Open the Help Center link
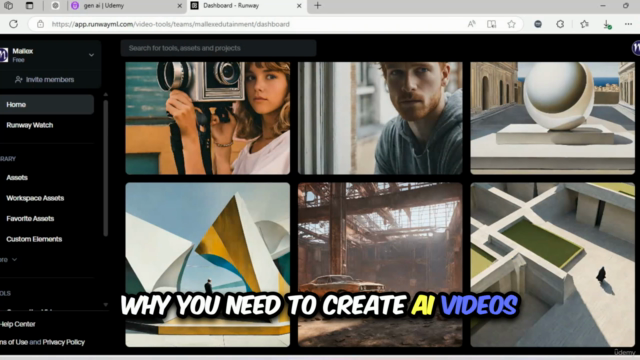The height and width of the screenshot is (360, 640). tap(18, 324)
